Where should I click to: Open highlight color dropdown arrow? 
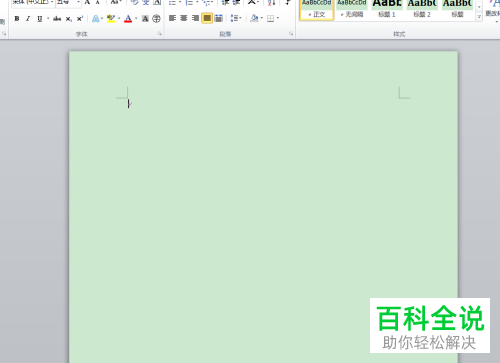(x=119, y=19)
